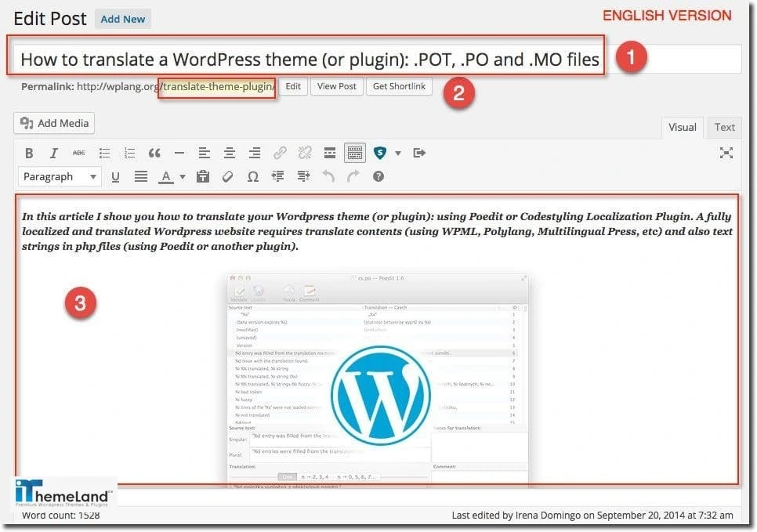Open the text color dropdown arrow
Image resolution: width=757 pixels, height=532 pixels.
pyautogui.click(x=183, y=177)
